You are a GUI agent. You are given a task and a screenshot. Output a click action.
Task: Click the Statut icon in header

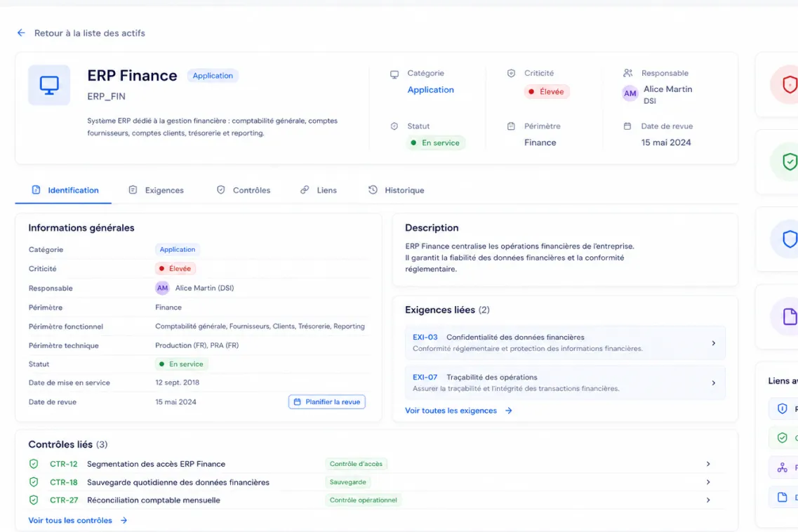394,126
